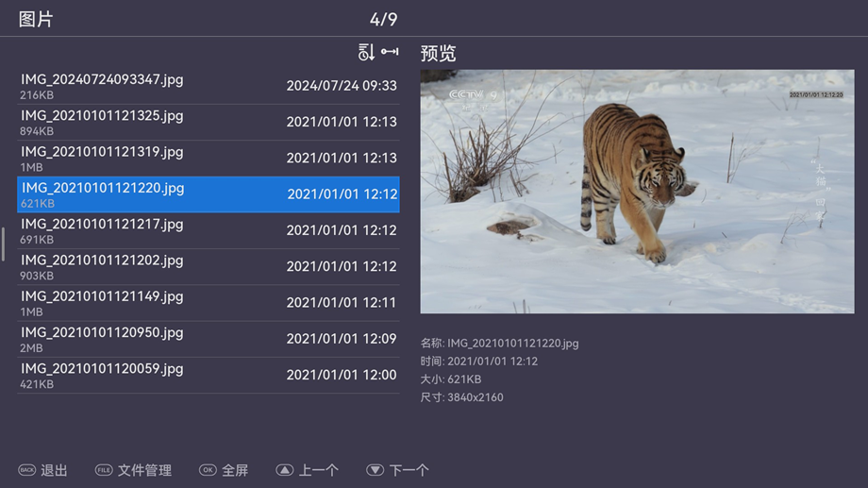Click the 全屏 fullscreen label
Image resolution: width=868 pixels, height=488 pixels.
235,470
